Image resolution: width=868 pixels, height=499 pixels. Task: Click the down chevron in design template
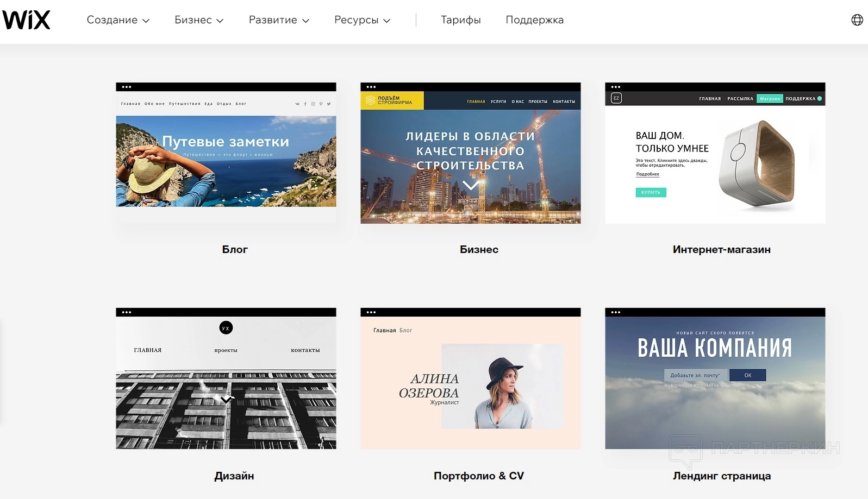[226, 400]
